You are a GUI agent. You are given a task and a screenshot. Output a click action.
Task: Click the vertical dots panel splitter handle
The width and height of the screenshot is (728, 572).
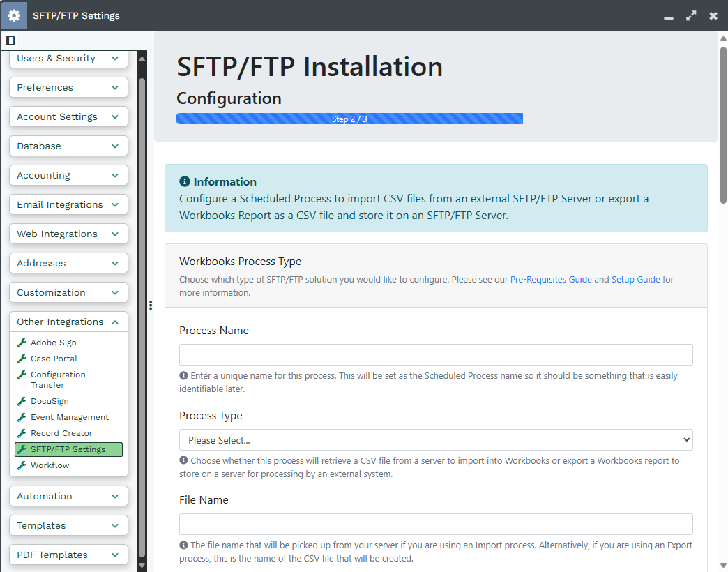pyautogui.click(x=151, y=305)
